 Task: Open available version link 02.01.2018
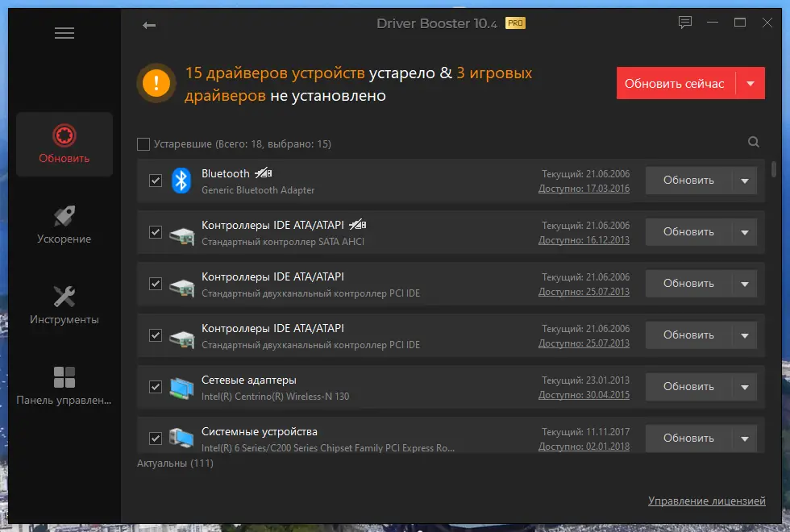584,447
